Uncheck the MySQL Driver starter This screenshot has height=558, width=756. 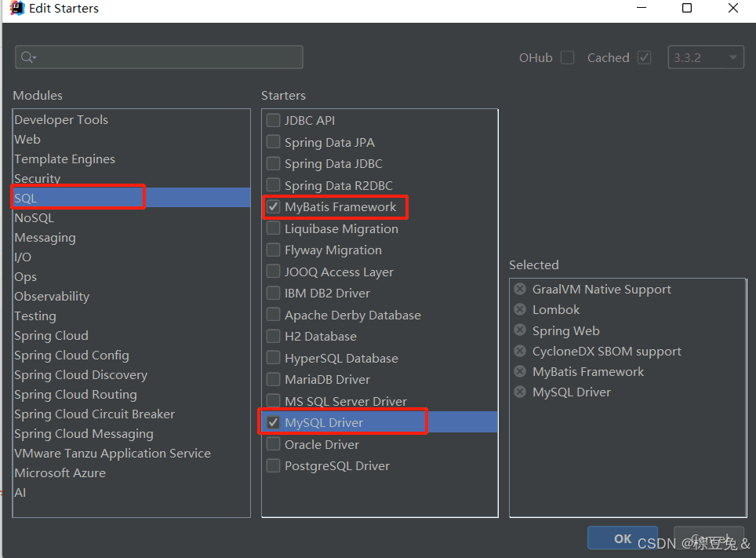tap(274, 422)
